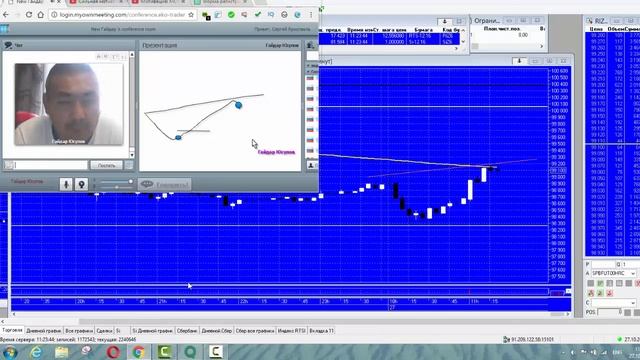Click the first orange icon in second order row
Screen dimensions: 640x360
[590, 293]
